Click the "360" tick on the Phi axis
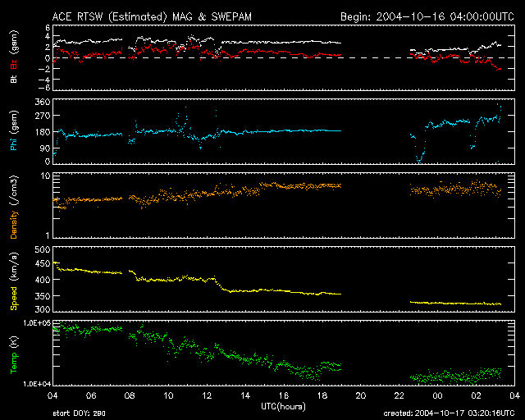 pyautogui.click(x=43, y=103)
